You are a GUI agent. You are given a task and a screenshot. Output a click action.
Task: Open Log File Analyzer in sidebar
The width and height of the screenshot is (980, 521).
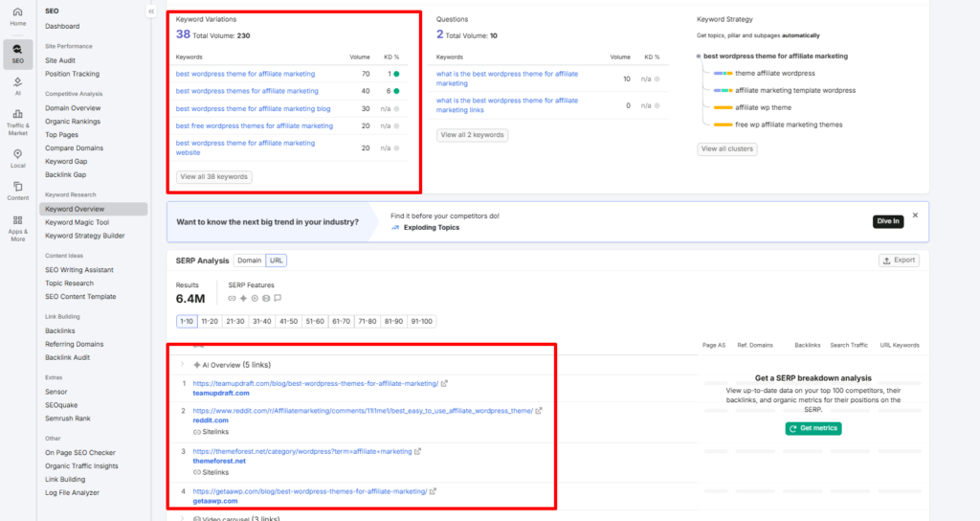tap(72, 493)
